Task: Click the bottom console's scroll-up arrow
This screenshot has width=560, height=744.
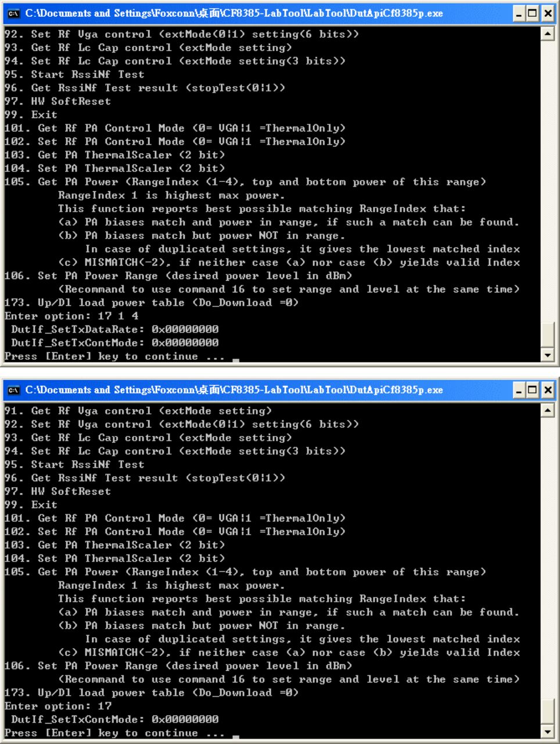Action: (547, 410)
